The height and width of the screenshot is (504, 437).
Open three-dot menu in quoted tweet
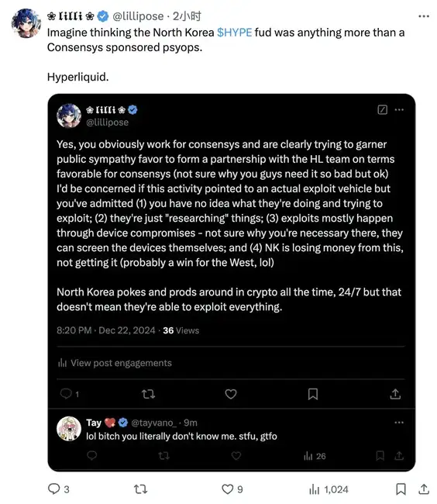[x=399, y=109]
